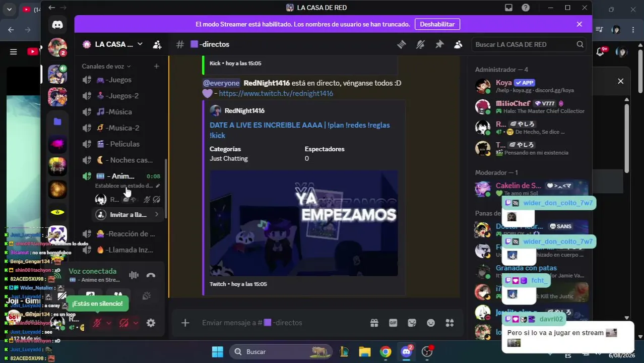Image resolution: width=644 pixels, height=363 pixels.
Task: Click the magnifier in Buscar LA CASA DE RED
Action: (x=580, y=44)
